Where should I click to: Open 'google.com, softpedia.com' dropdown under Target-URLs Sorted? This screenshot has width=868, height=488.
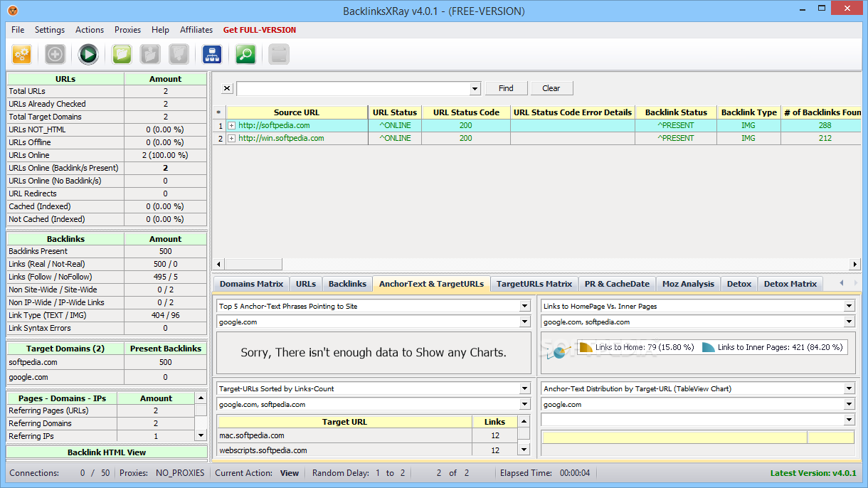(524, 404)
